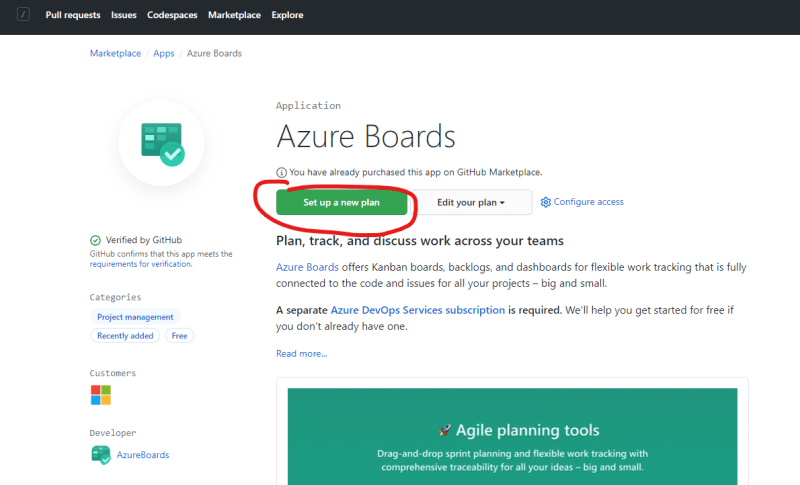The width and height of the screenshot is (800, 485).
Task: Click the Set up a new plan button
Action: click(x=341, y=202)
